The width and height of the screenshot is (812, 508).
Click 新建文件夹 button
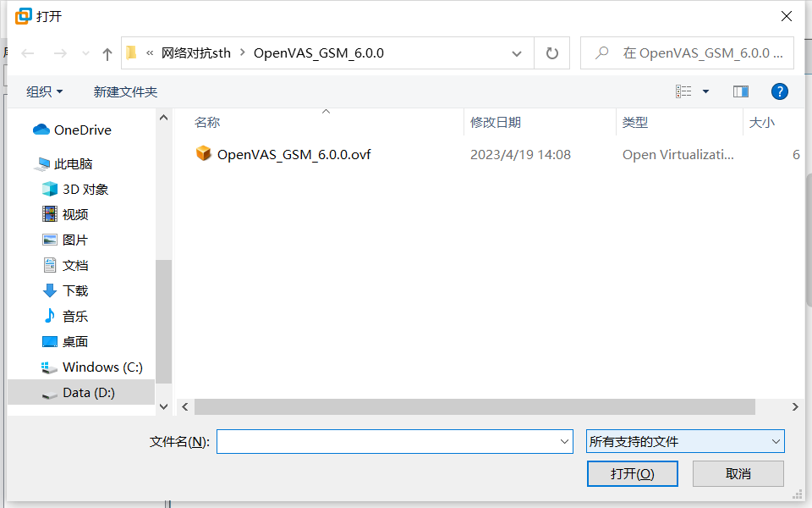click(x=125, y=91)
